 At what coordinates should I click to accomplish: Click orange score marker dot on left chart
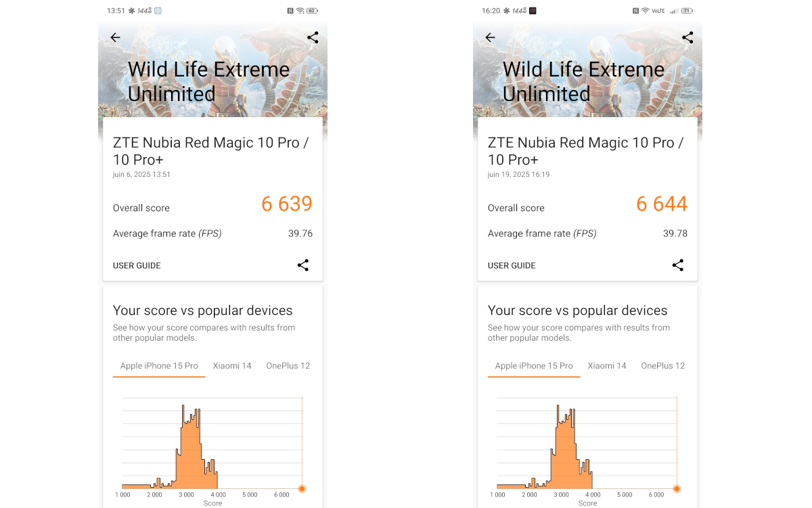(302, 488)
